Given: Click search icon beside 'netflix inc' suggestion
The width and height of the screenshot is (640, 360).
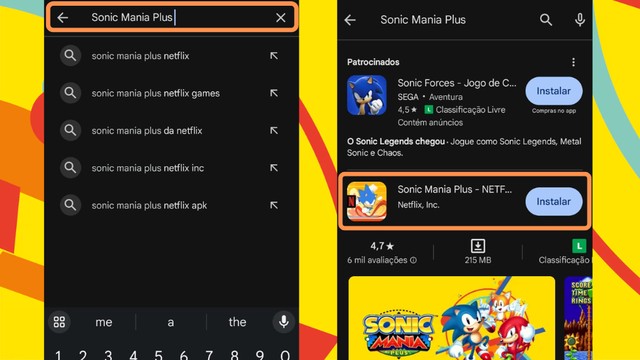Looking at the screenshot, I should tap(70, 167).
